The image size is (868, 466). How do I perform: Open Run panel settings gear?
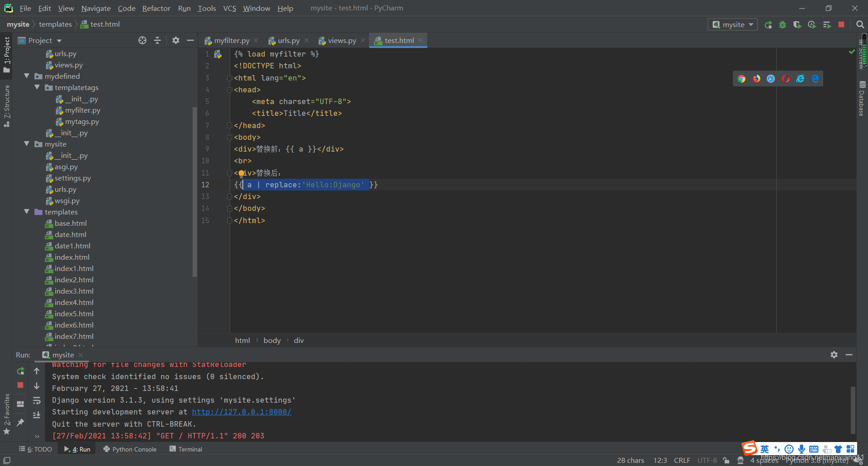pyautogui.click(x=834, y=355)
